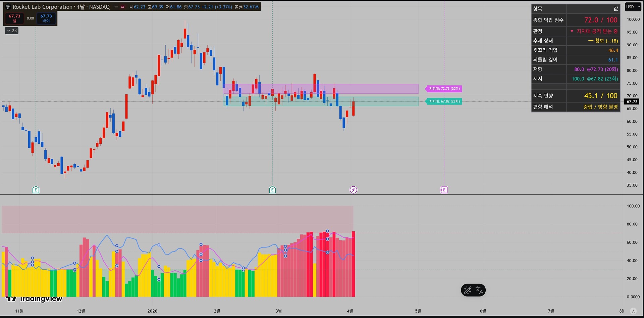Click the 3월 time axis label
This screenshot has width=644, height=318.
point(279,311)
